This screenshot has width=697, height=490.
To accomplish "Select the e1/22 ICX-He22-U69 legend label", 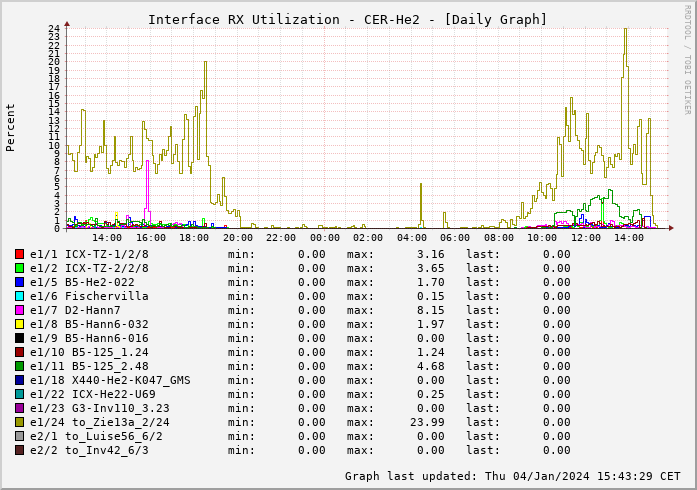I will point(93,394).
